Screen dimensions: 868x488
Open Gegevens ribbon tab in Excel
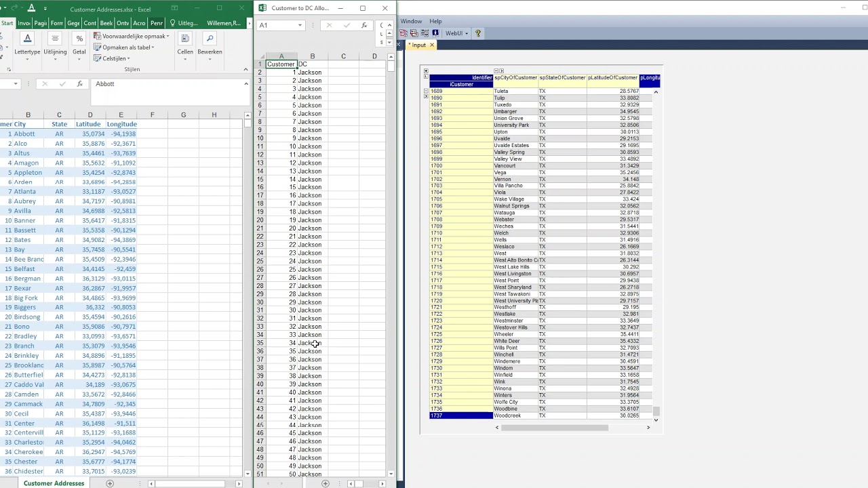73,23
